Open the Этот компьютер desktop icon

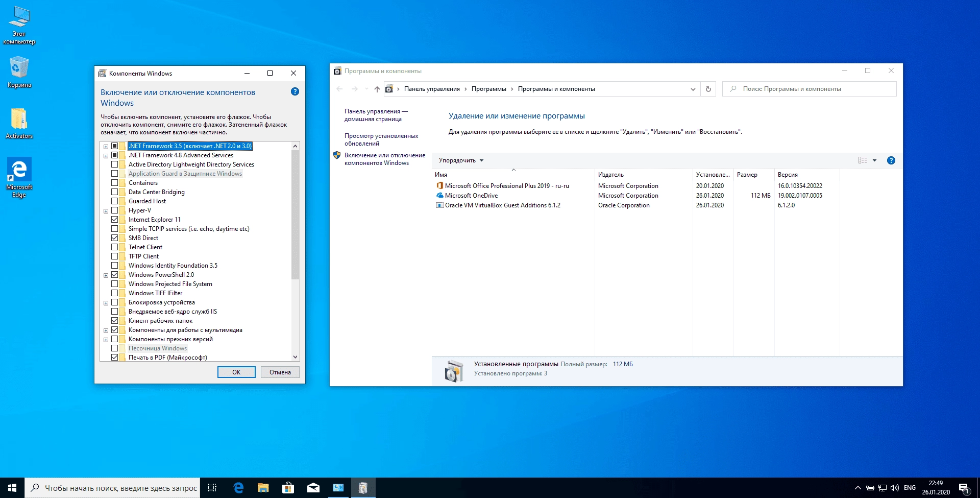tap(19, 26)
